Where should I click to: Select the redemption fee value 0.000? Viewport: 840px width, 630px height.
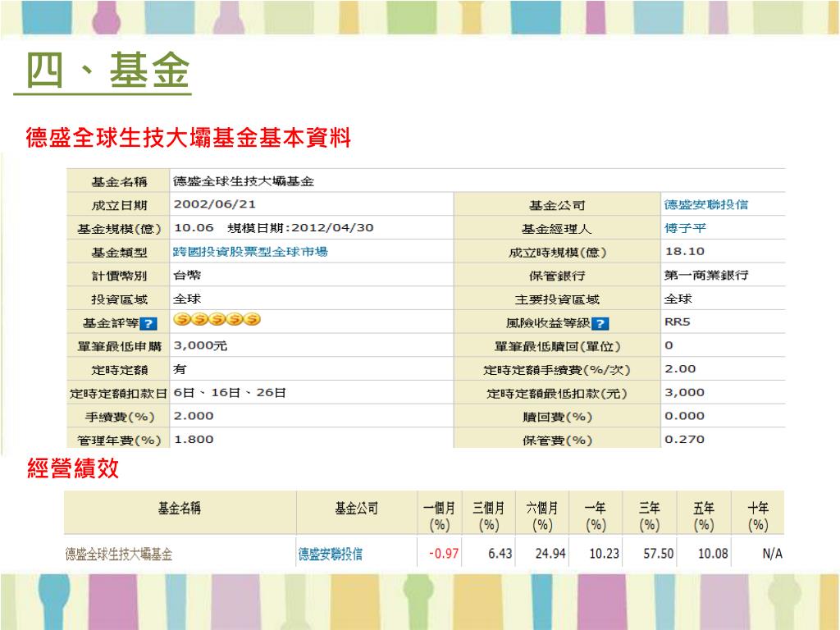tap(684, 416)
